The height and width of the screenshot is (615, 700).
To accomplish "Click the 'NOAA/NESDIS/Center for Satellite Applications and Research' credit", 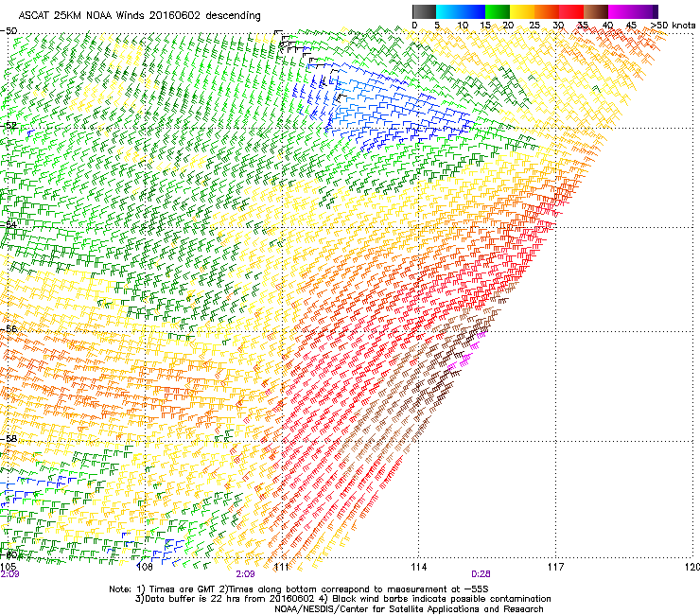I will tap(409, 609).
